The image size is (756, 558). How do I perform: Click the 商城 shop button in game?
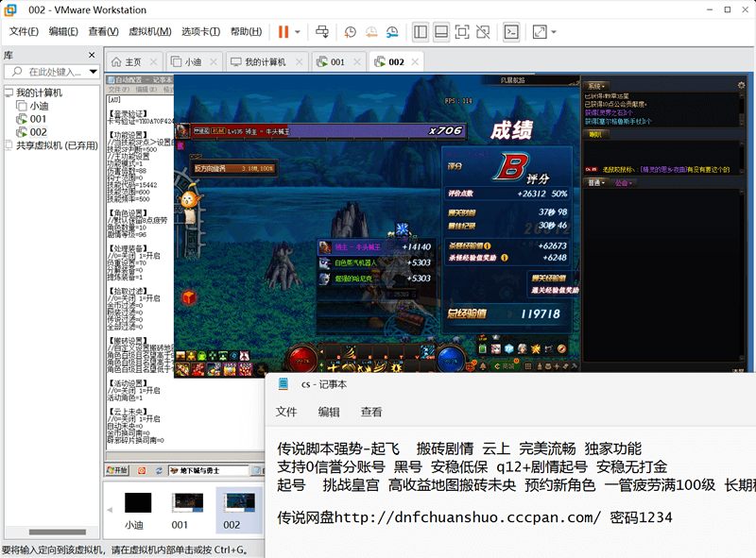[x=506, y=366]
